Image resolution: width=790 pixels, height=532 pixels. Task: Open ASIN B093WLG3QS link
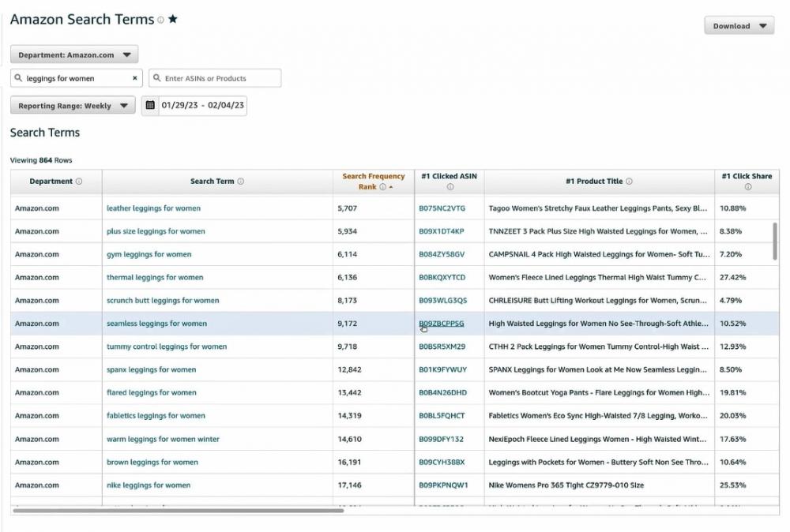coord(443,301)
